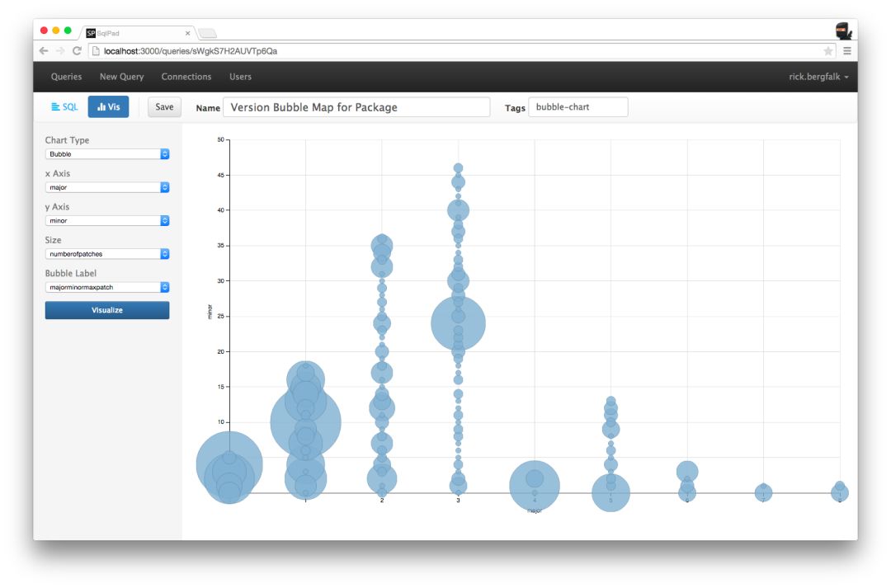Click the page document icon in address bar
891x588 pixels.
pos(96,51)
